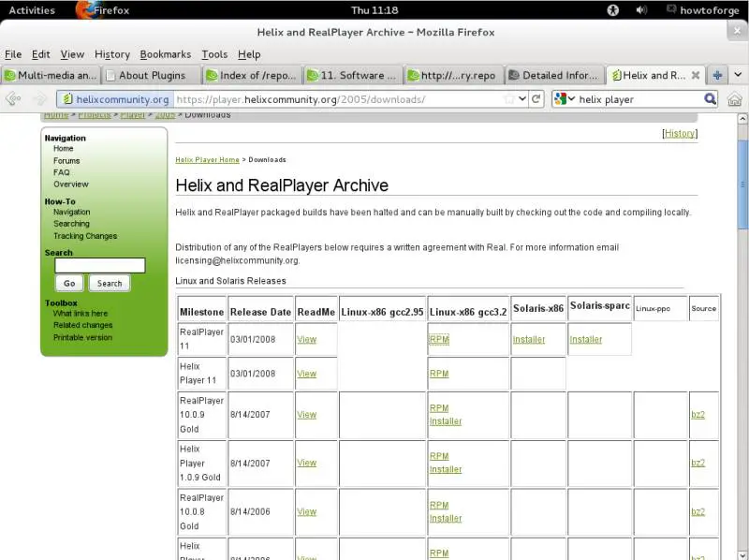This screenshot has height=560, width=749.
Task: Click the volume speaker icon
Action: coord(641,10)
